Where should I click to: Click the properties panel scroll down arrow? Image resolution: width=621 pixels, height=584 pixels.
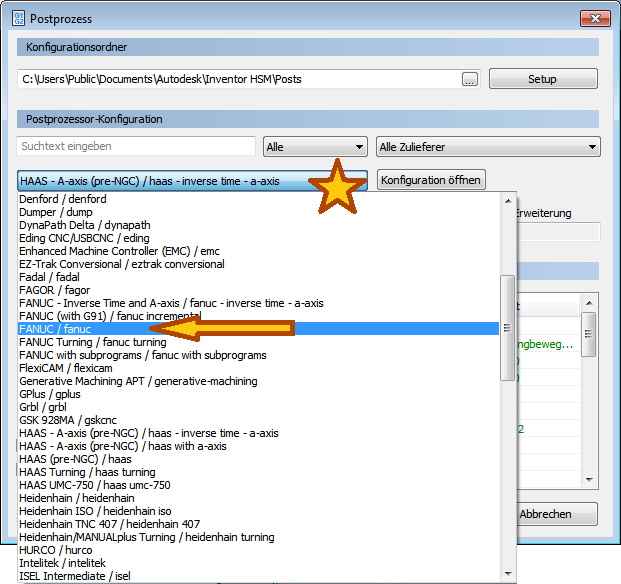tap(589, 480)
